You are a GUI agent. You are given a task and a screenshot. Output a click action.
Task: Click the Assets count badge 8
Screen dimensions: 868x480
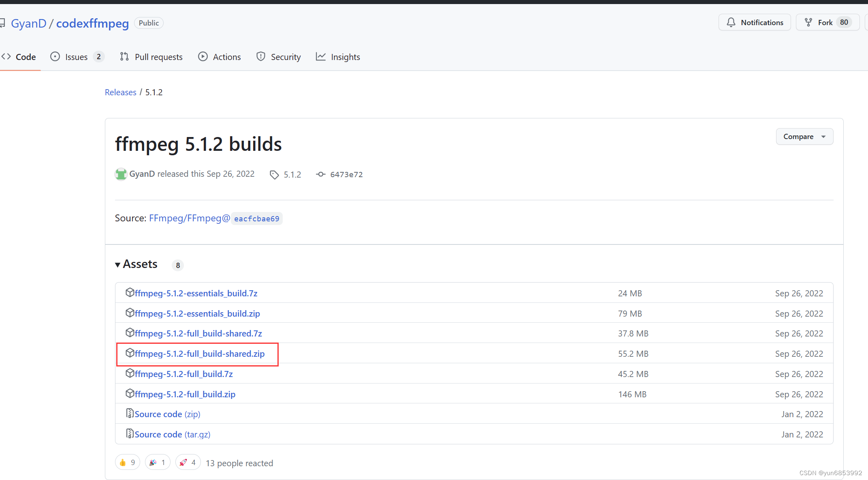pos(178,265)
